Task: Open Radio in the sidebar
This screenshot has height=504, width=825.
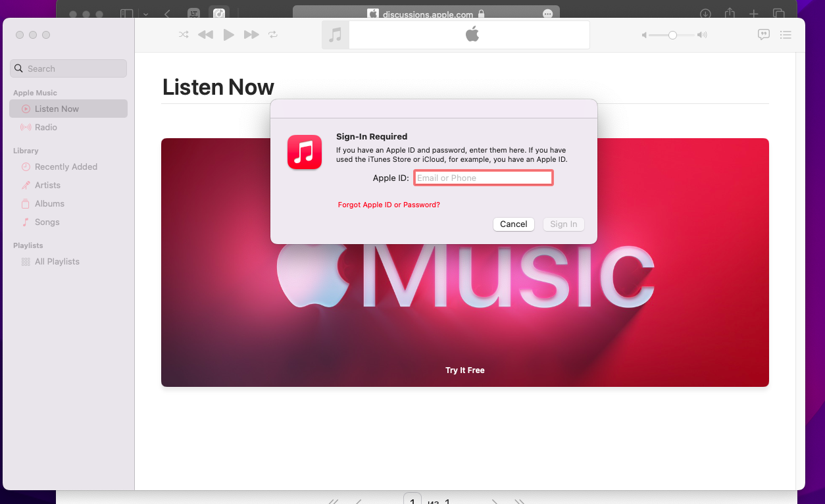Action: [x=68, y=127]
